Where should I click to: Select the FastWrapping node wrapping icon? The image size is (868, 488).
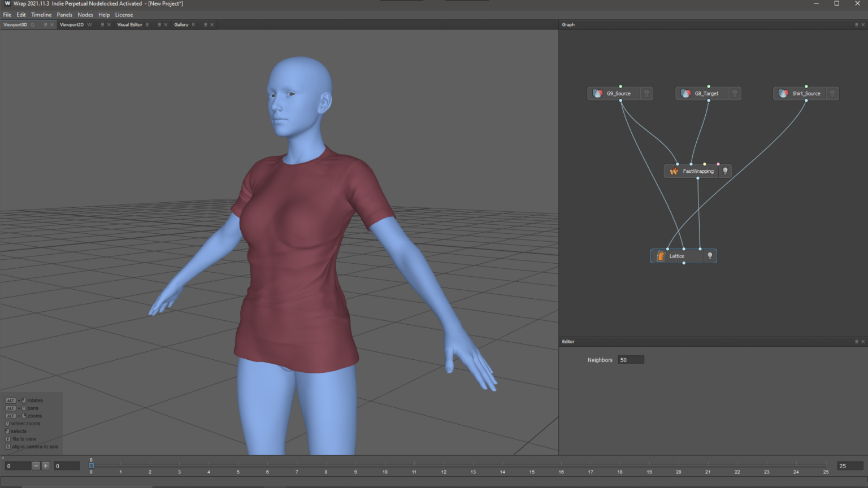pos(674,171)
